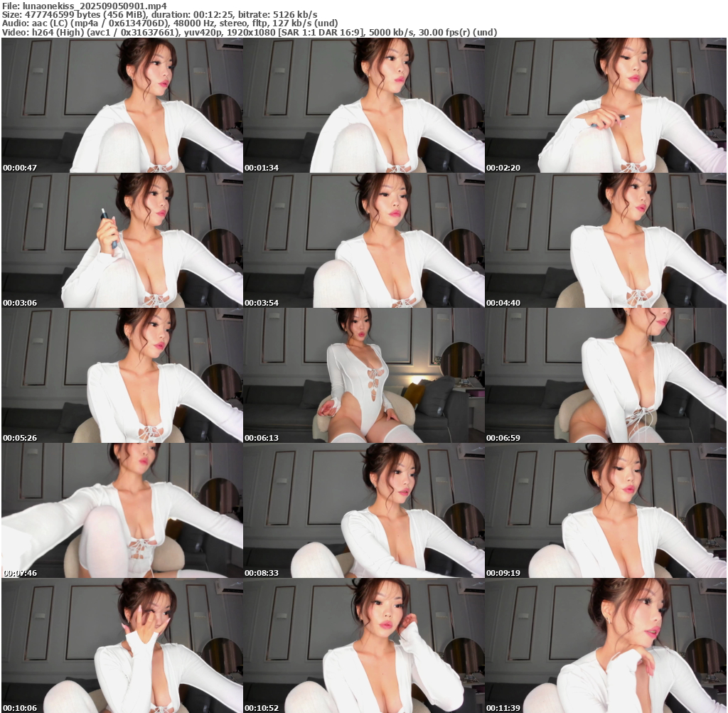728x713 pixels.
Task: Open the frame at 00:01:34
Action: coord(364,105)
